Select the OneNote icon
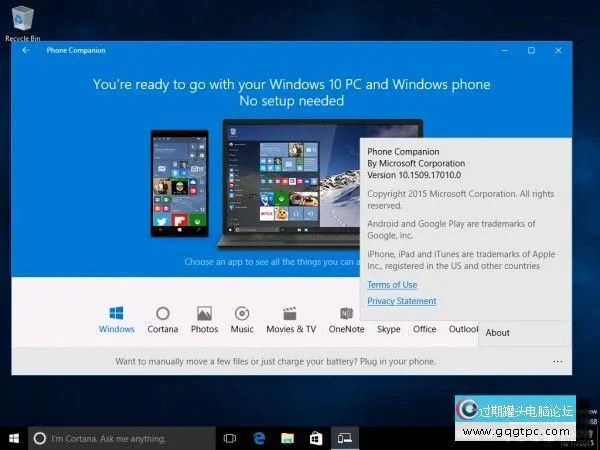 pos(346,313)
